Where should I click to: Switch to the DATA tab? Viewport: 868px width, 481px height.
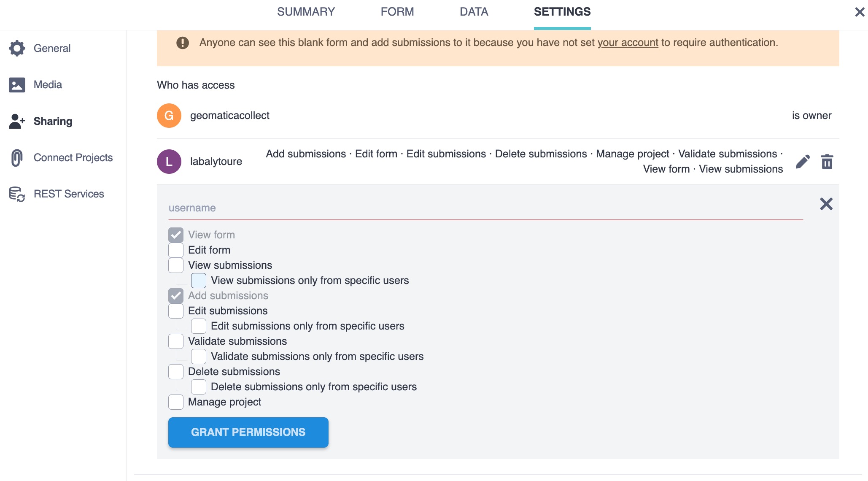(x=474, y=12)
